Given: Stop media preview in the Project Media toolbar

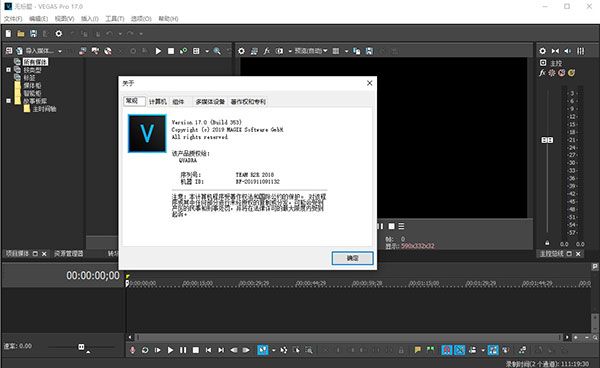Looking at the screenshot, I should click(x=171, y=51).
